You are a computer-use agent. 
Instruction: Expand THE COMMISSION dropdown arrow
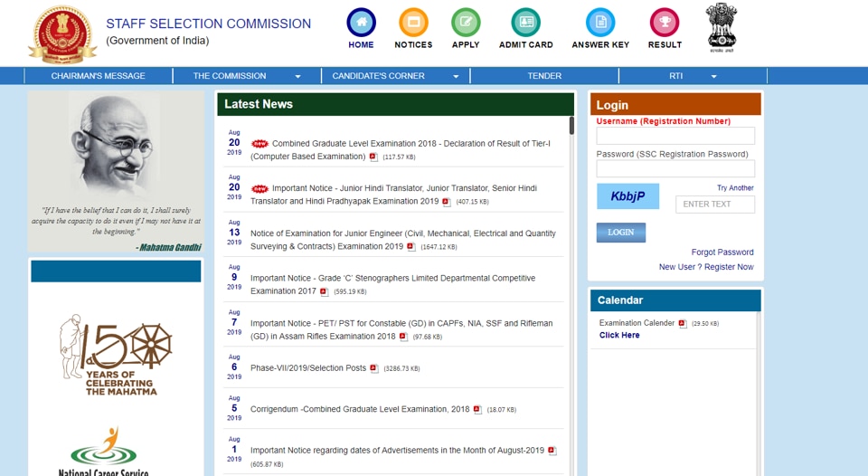[297, 77]
